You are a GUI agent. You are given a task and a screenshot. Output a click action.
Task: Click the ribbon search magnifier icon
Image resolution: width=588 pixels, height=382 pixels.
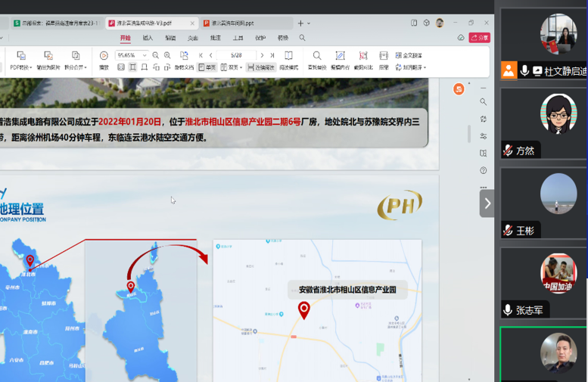pos(302,38)
